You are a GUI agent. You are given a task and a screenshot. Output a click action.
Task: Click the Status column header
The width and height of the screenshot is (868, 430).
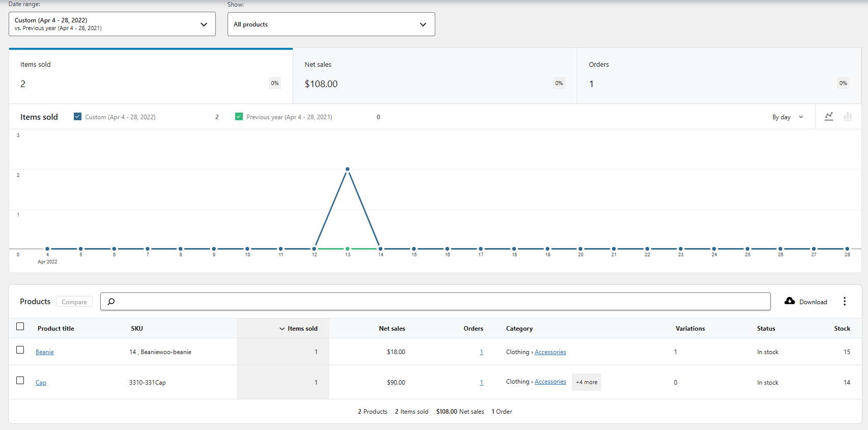766,329
